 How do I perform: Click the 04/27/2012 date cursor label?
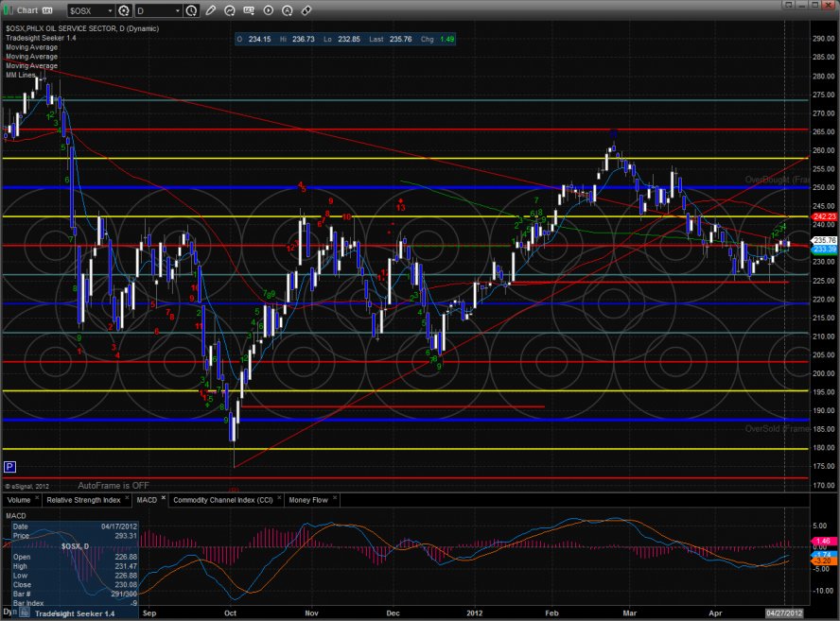pos(784,612)
